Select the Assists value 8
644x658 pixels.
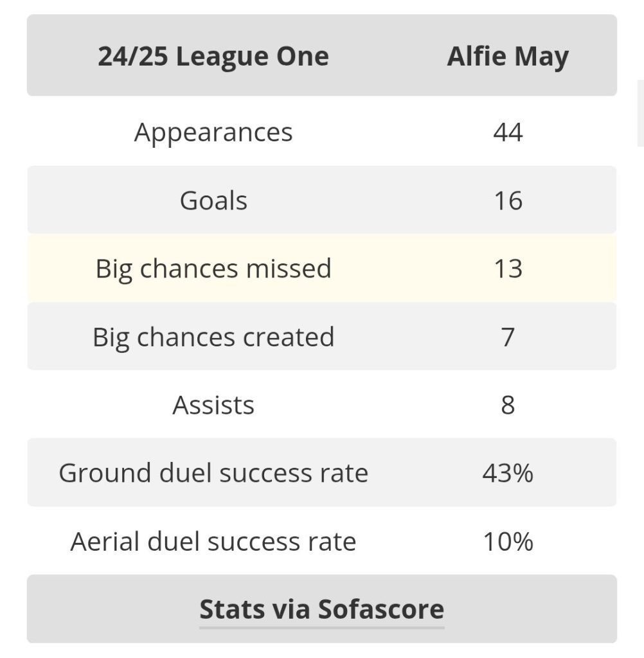point(508,405)
